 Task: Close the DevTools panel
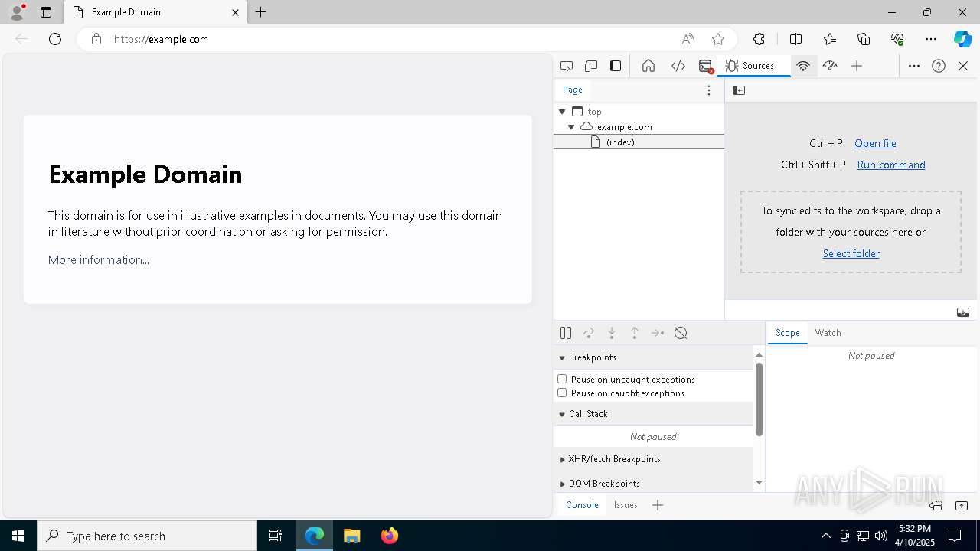[x=963, y=66]
